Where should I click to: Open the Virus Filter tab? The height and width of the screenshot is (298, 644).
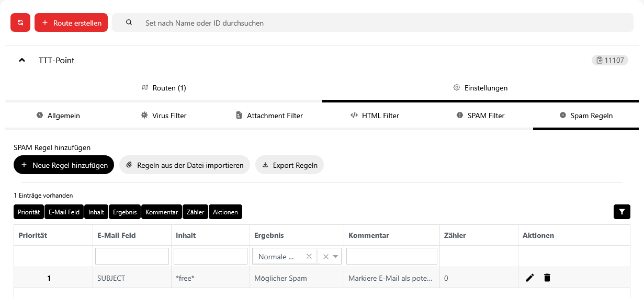[163, 115]
